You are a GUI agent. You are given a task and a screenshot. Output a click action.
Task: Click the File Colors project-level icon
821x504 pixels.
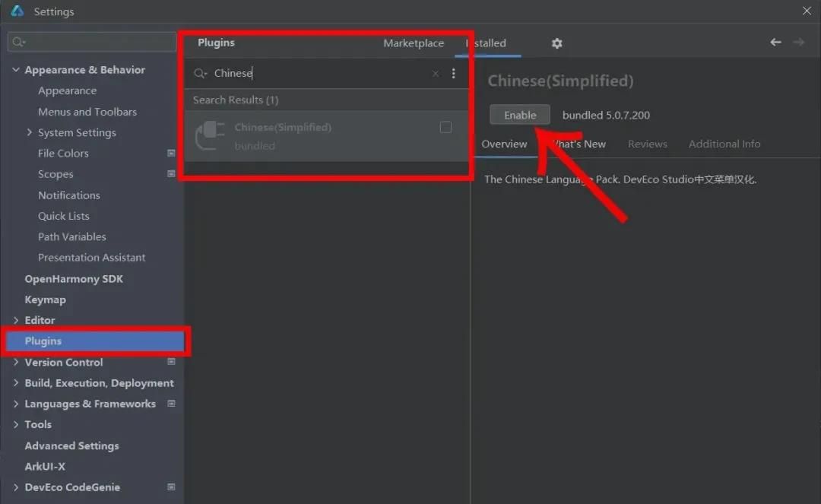[171, 154]
